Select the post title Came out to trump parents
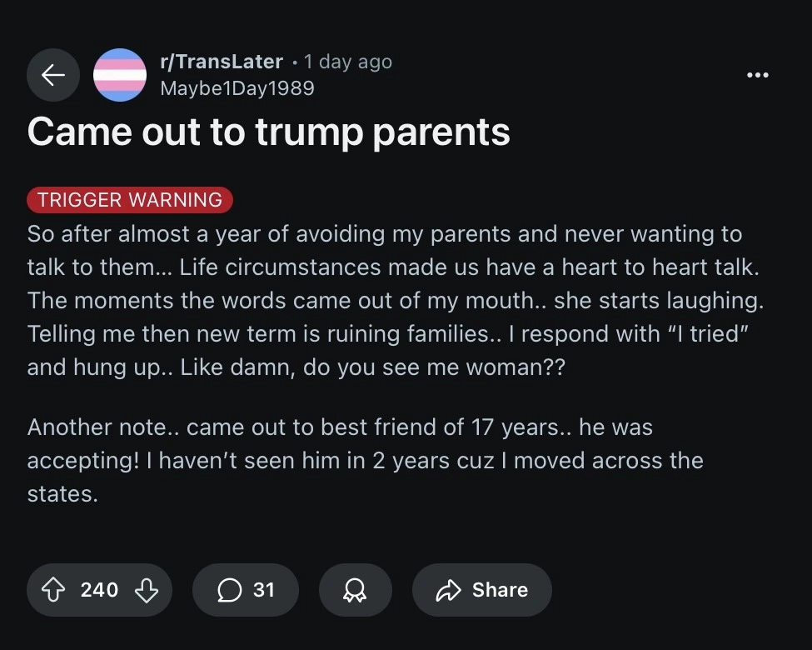Image resolution: width=812 pixels, height=650 pixels. [268, 132]
